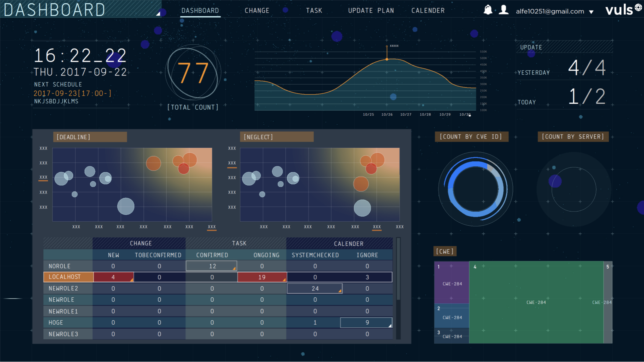Click LOCALHOST ongoing count 19 cell
This screenshot has height=362, width=644.
tap(262, 277)
